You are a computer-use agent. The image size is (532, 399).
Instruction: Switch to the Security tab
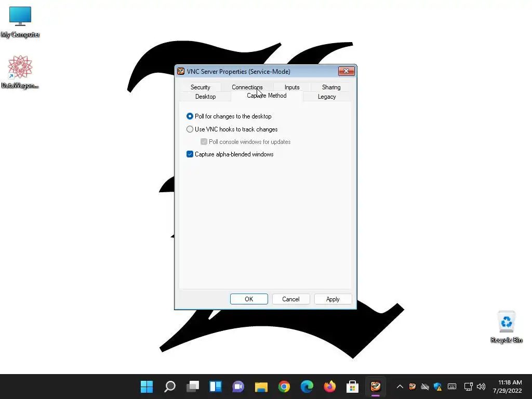pyautogui.click(x=200, y=87)
